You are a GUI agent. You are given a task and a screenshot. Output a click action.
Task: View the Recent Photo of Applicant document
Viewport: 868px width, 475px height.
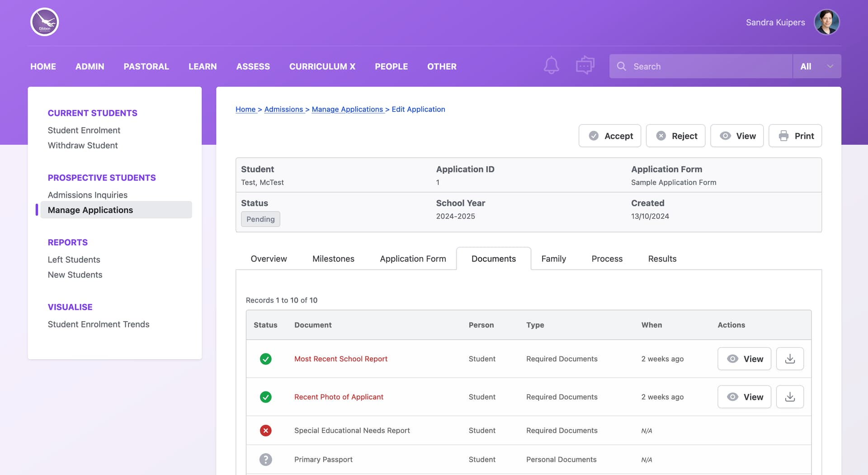[x=744, y=397]
